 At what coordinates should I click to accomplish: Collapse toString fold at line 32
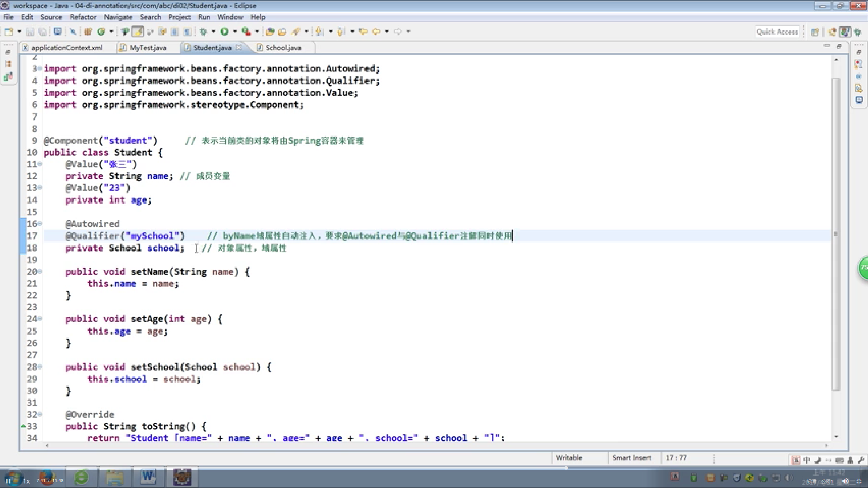(40, 414)
